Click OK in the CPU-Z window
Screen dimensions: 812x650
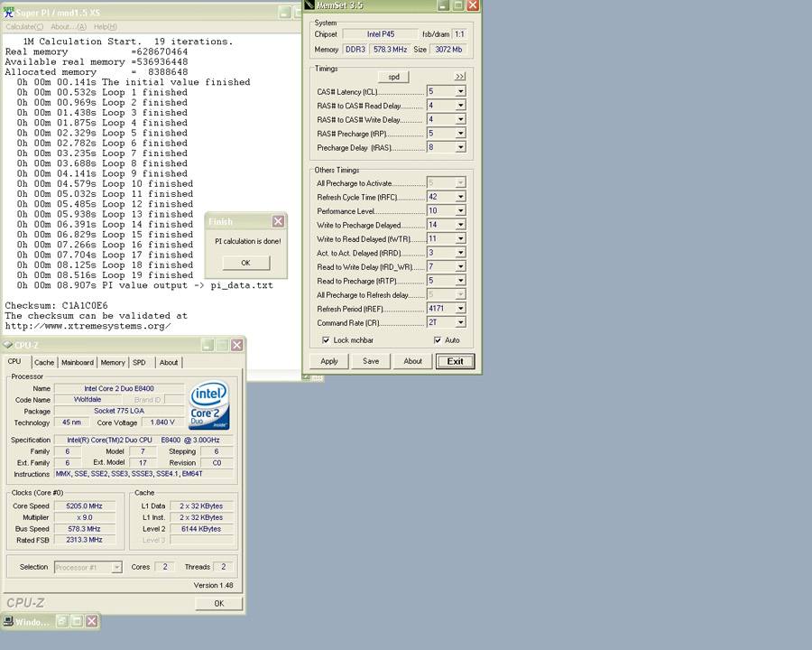219,603
